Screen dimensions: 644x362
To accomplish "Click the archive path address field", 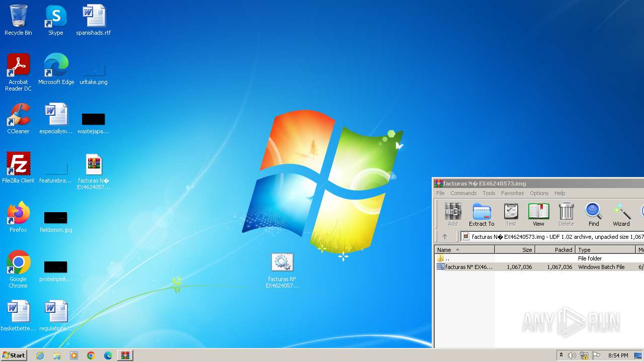I will point(552,236).
